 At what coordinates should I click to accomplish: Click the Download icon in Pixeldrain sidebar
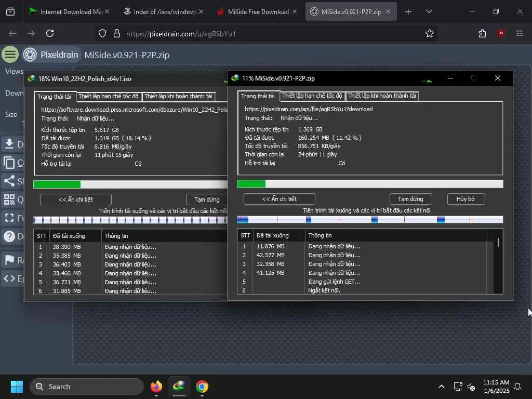tap(9, 144)
